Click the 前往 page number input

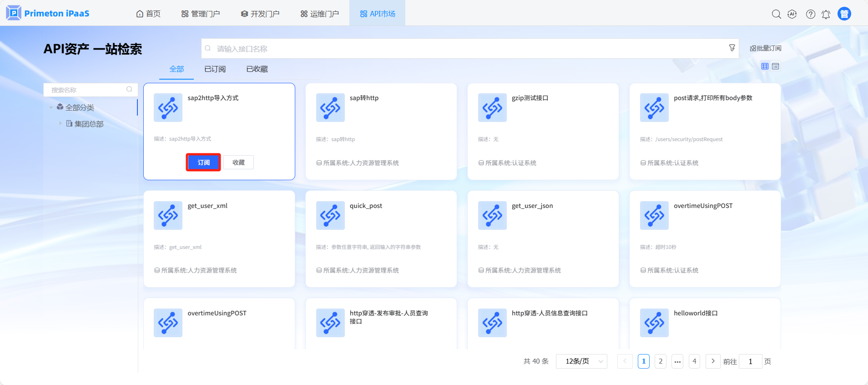[751, 361]
